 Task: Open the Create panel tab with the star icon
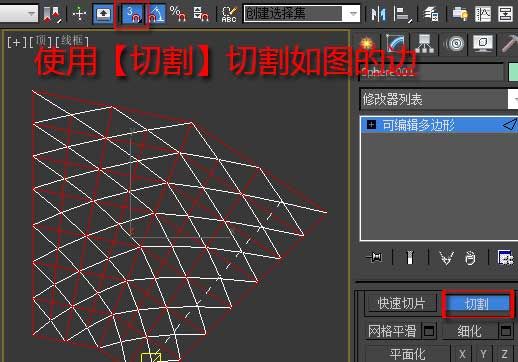(x=367, y=44)
